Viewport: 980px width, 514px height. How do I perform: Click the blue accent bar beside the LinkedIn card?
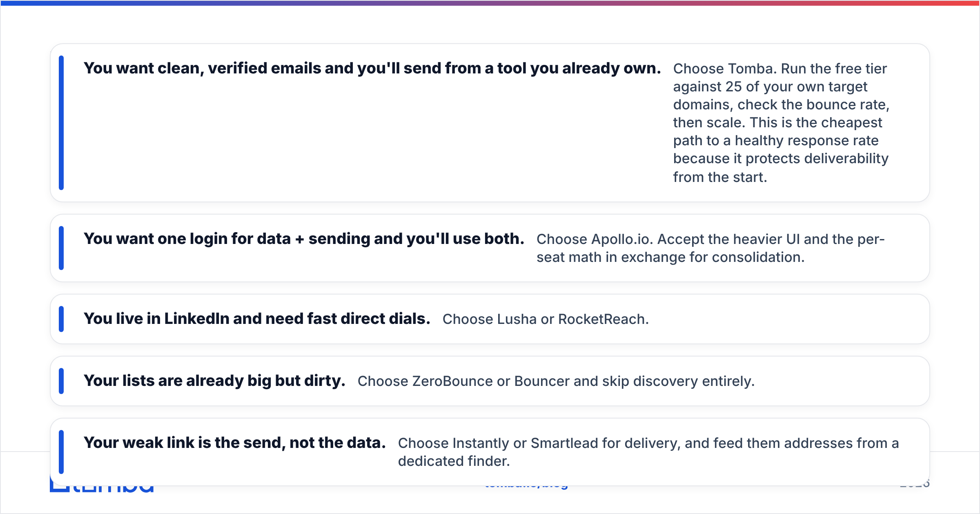61,319
